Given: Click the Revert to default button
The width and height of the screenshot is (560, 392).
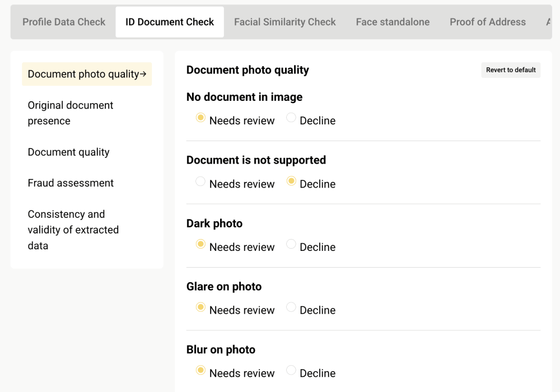Looking at the screenshot, I should click(511, 70).
